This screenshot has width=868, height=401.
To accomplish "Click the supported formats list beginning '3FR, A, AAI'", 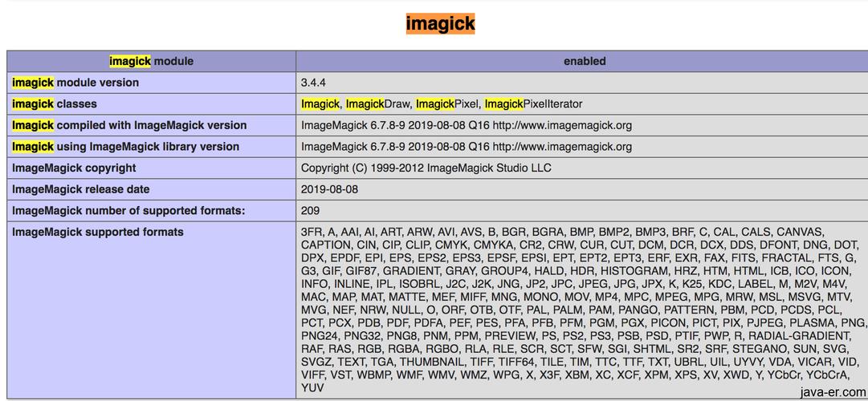I will click(584, 310).
